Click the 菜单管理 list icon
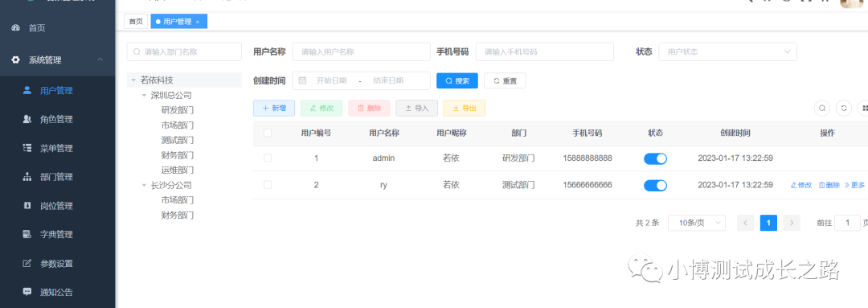 (x=27, y=148)
